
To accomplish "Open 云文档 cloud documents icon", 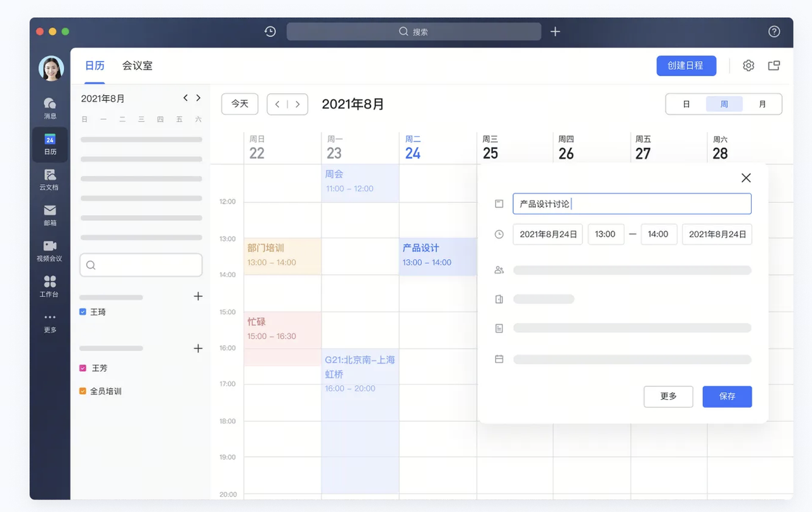I will [x=50, y=175].
